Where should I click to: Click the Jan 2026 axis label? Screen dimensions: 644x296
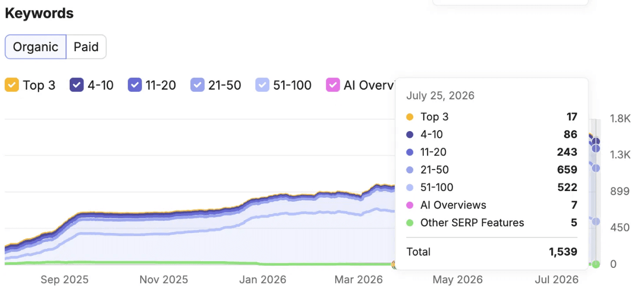262,280
